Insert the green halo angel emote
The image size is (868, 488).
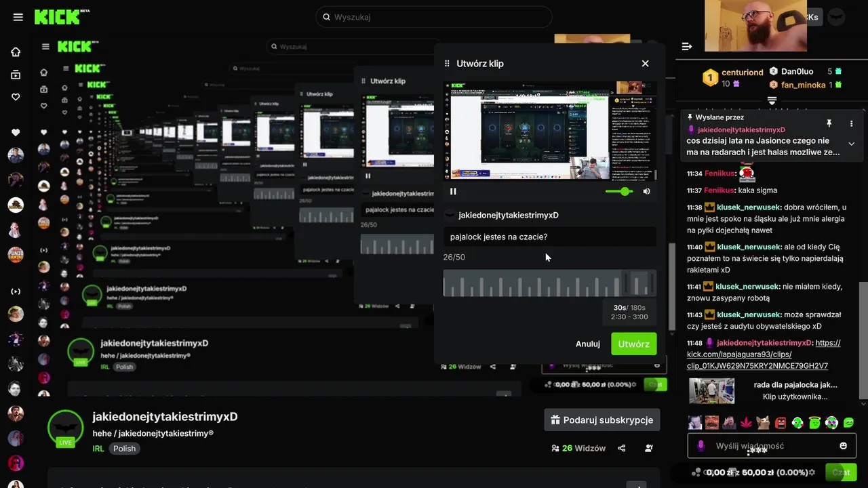pyautogui.click(x=814, y=422)
